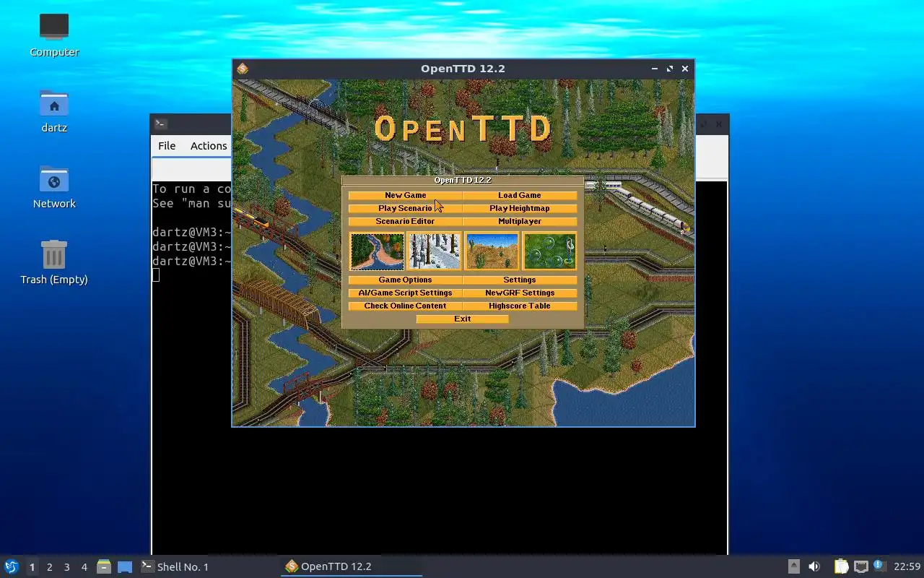Choose Play Scenario
This screenshot has height=578, width=924.
tap(405, 208)
